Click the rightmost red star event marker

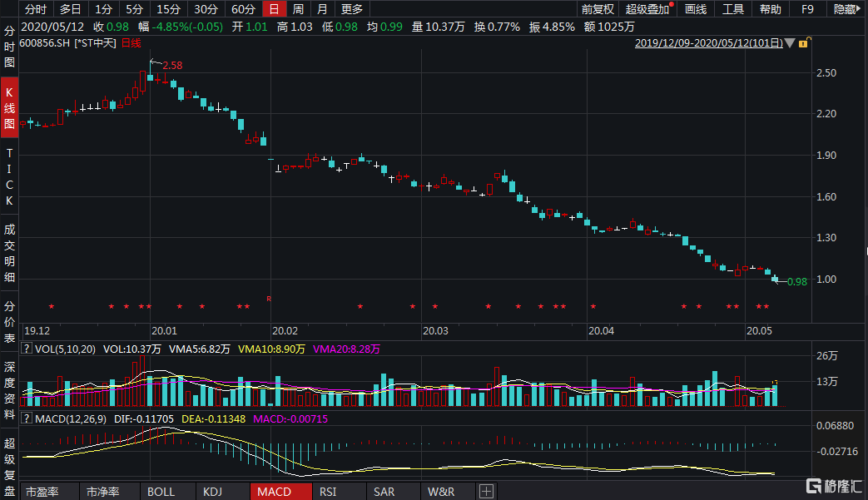[x=766, y=306]
